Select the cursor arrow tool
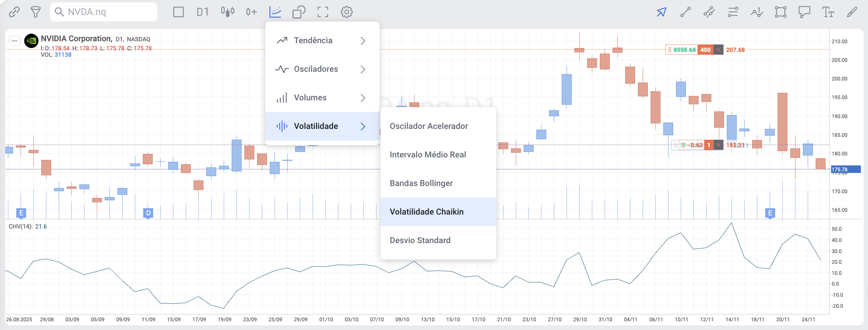The image size is (868, 330). click(661, 12)
